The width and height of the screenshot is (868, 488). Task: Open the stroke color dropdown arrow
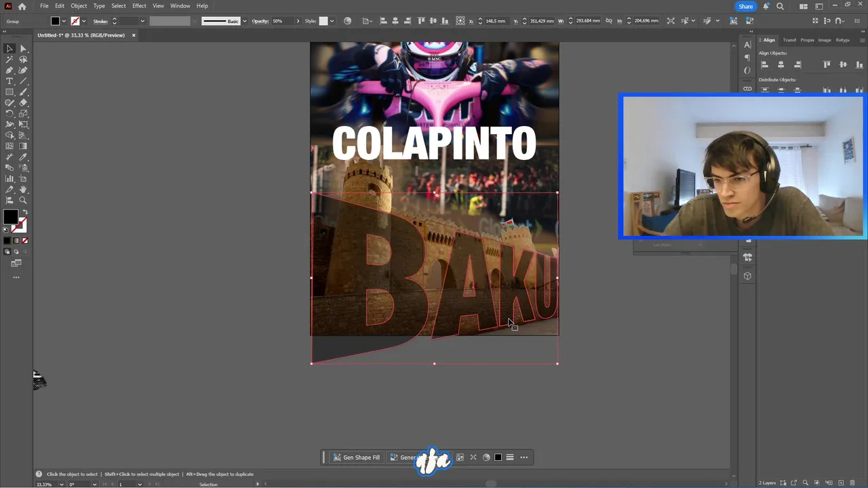tap(83, 21)
